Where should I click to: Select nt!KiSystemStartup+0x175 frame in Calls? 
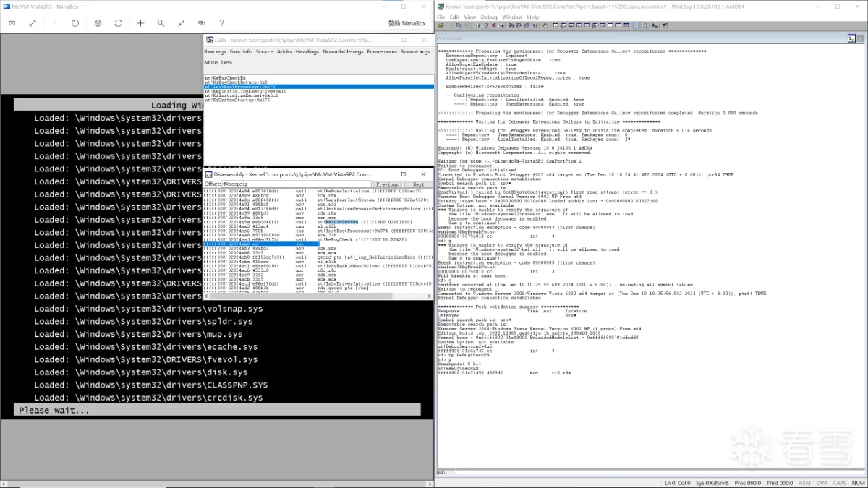(237, 100)
